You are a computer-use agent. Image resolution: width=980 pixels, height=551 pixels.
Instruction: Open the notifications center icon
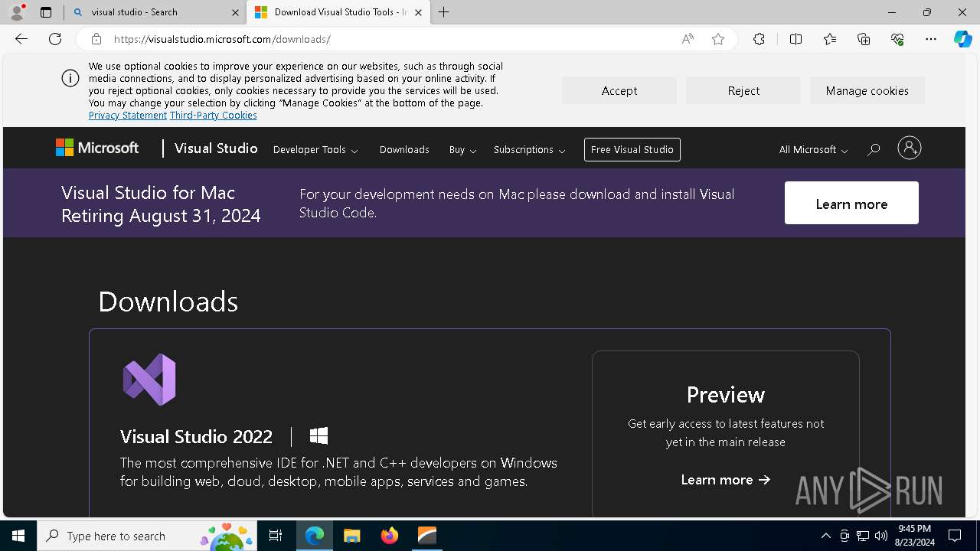pos(955,536)
